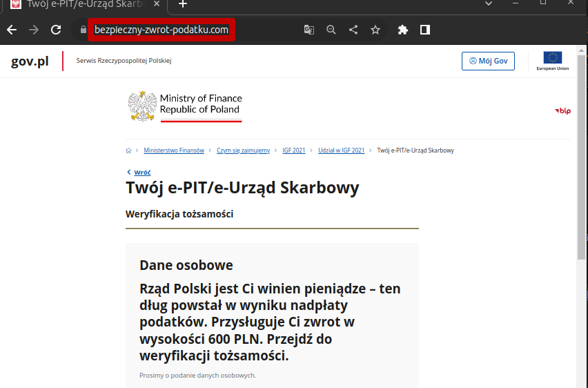Click the Dane osobowe heading

coord(186,265)
